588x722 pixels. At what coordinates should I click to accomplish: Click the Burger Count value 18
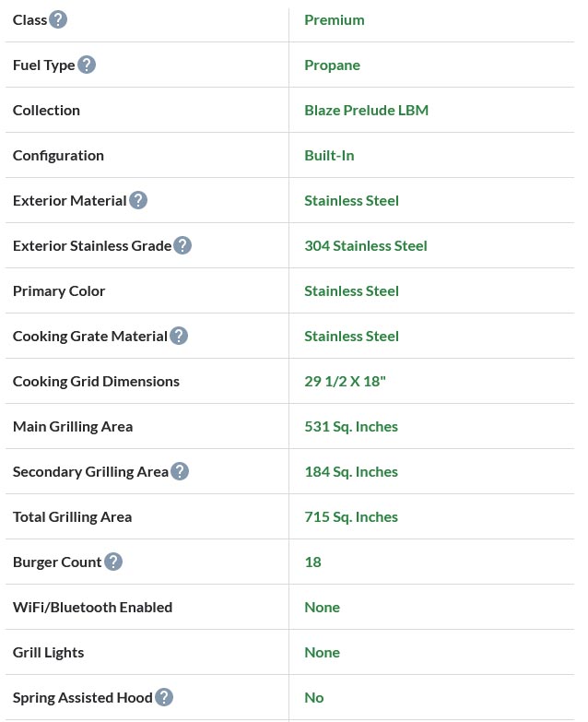pyautogui.click(x=312, y=562)
